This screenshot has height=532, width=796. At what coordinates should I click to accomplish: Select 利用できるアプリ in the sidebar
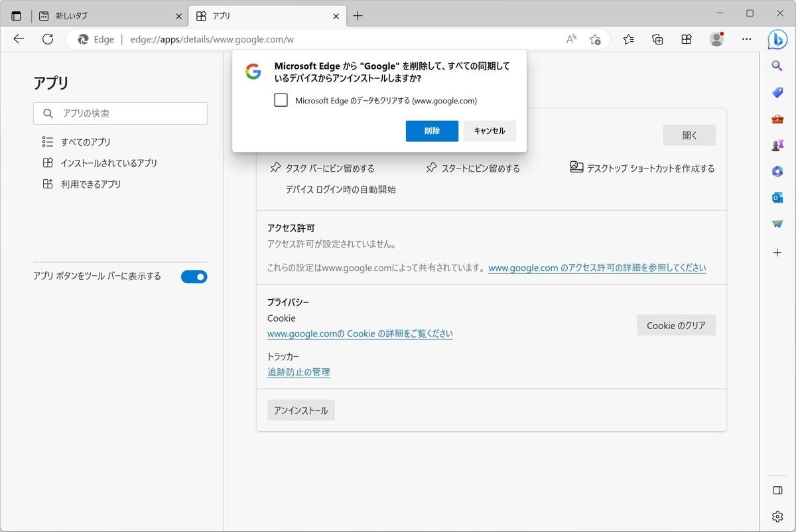(x=82, y=184)
